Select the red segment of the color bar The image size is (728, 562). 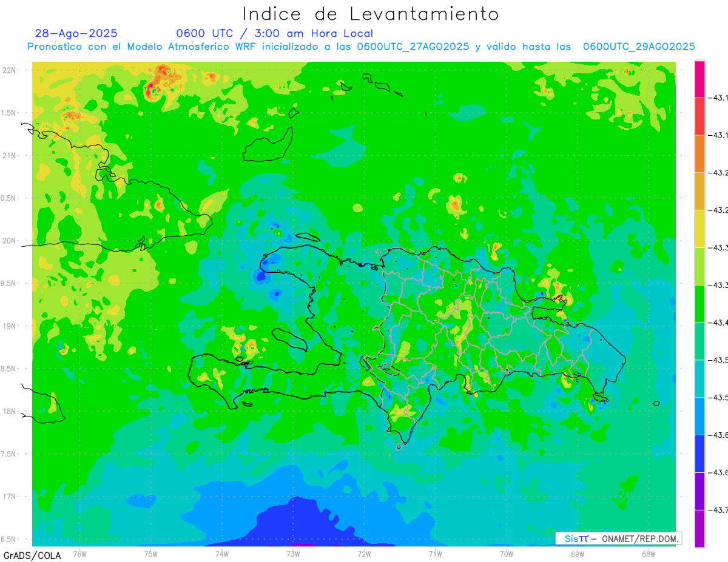pyautogui.click(x=699, y=116)
